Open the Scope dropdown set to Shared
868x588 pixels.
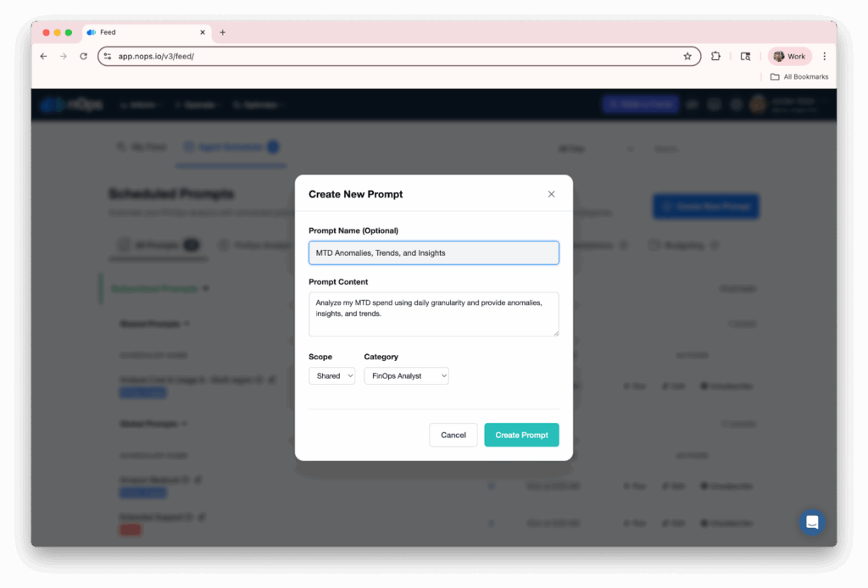(331, 375)
